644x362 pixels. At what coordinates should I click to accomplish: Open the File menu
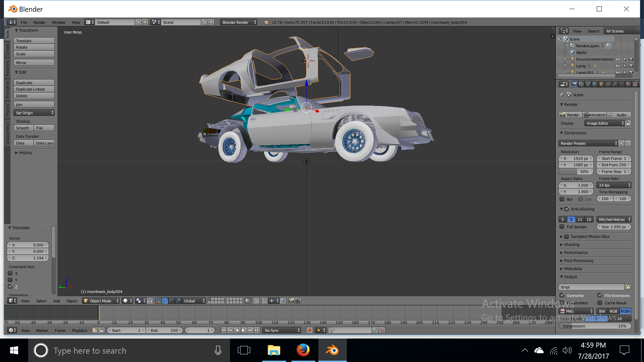[x=24, y=22]
